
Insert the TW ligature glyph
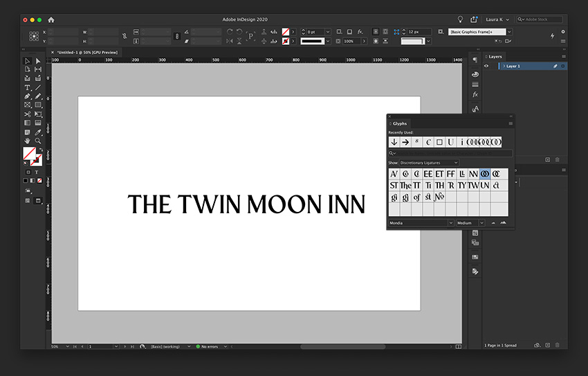pyautogui.click(x=473, y=186)
